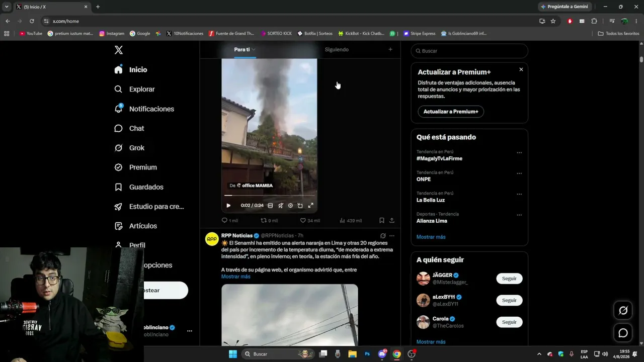Screen dimensions: 644x362
Task: Open account menu dots beside Goblinciano
Action: [x=190, y=331]
